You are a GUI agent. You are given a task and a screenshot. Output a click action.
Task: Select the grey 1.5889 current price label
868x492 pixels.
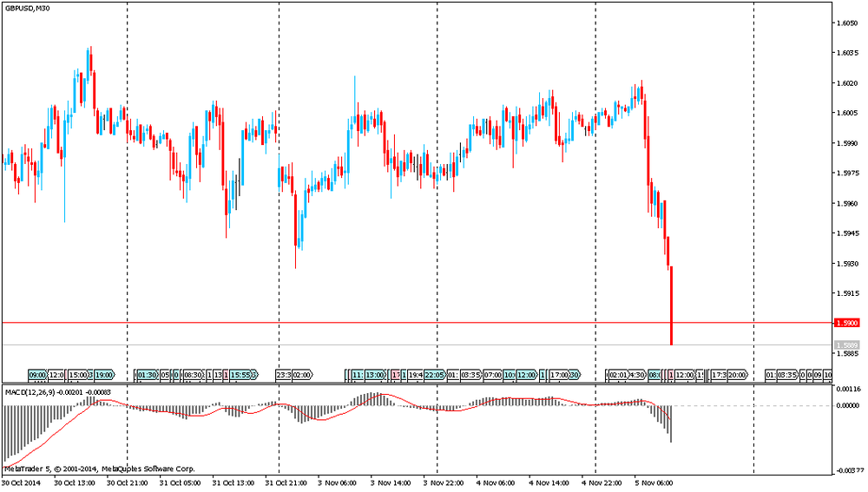847,345
